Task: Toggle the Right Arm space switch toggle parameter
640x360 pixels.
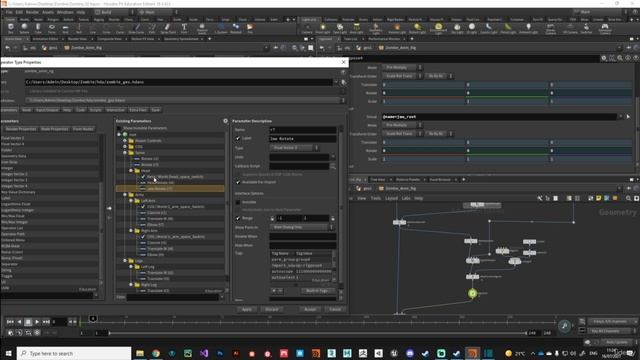Action: [143, 237]
